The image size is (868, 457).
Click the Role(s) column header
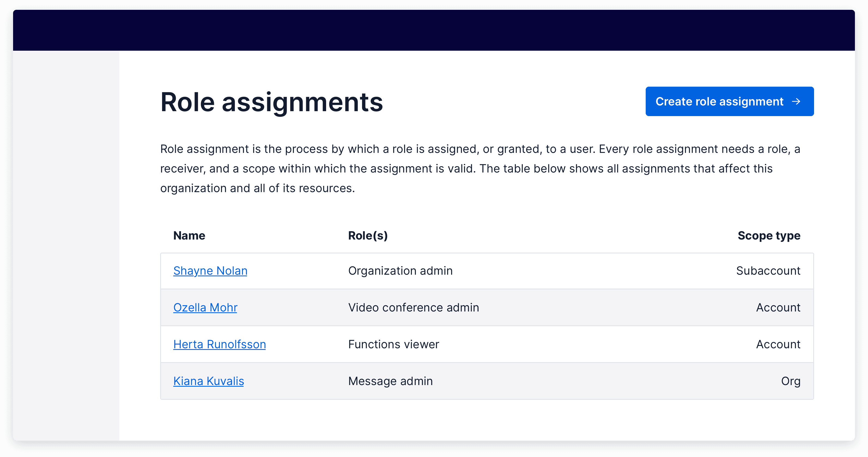tap(368, 235)
